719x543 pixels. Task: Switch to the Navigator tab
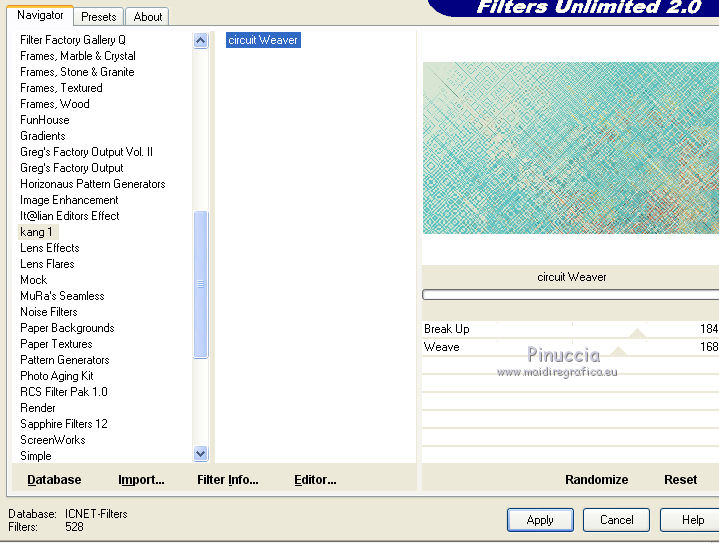coord(40,16)
